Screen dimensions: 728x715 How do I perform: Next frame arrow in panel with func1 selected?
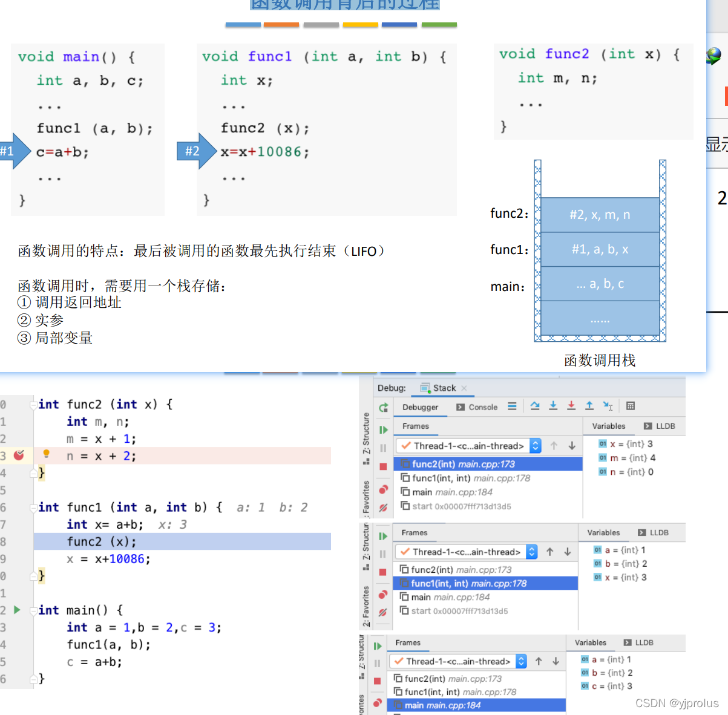click(x=568, y=552)
